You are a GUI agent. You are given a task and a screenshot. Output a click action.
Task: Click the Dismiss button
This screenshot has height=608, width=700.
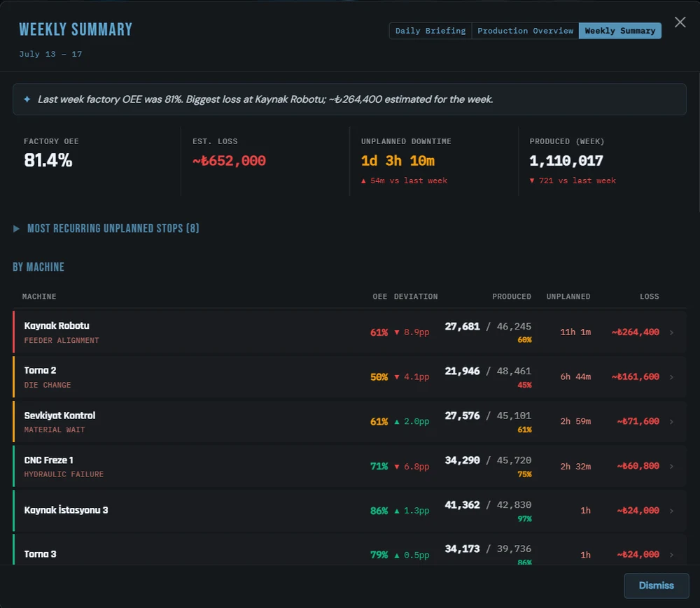tap(657, 585)
